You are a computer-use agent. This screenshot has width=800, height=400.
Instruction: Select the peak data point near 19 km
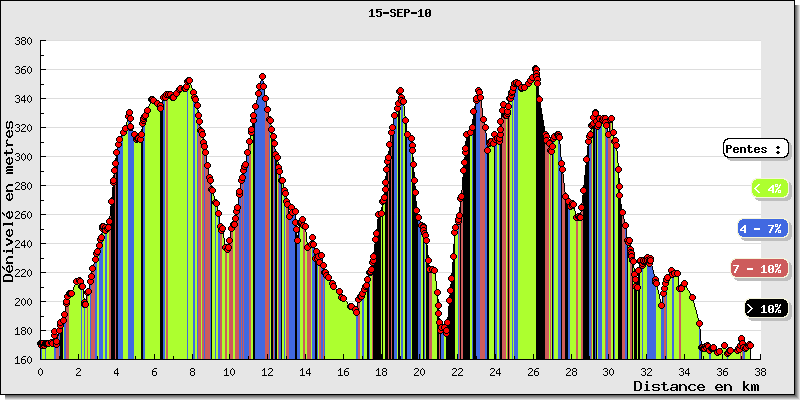click(400, 91)
